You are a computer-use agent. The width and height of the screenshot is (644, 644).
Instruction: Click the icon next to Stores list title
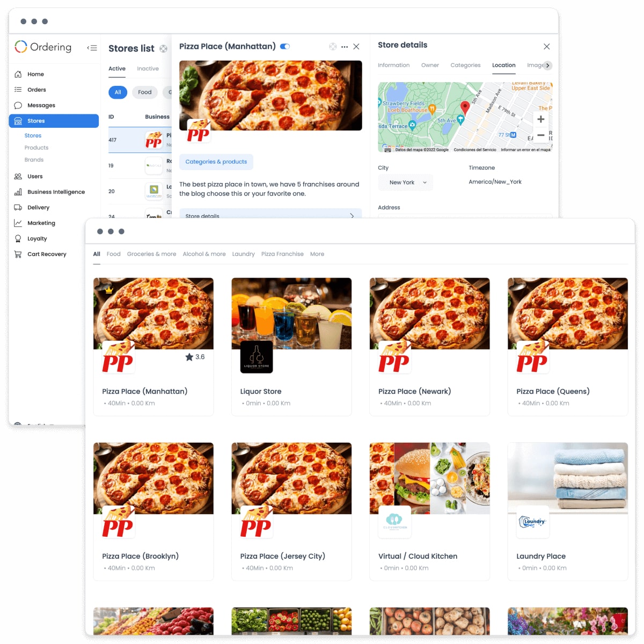pyautogui.click(x=164, y=49)
